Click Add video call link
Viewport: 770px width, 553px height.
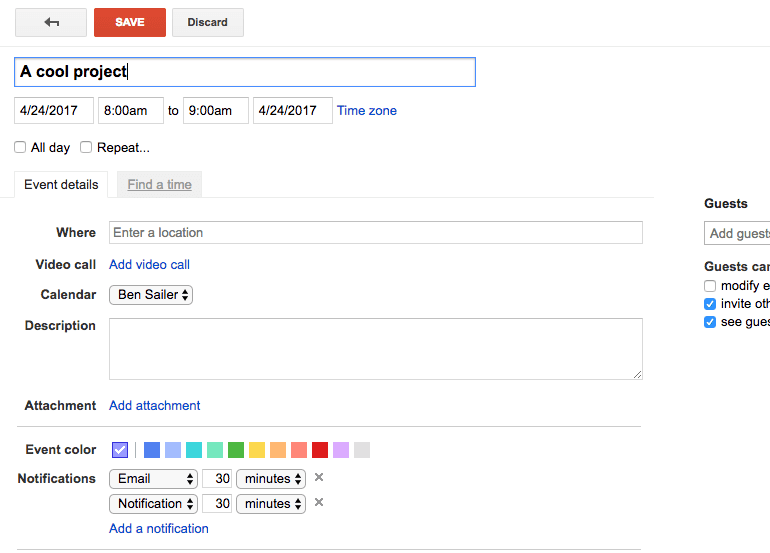(x=149, y=265)
